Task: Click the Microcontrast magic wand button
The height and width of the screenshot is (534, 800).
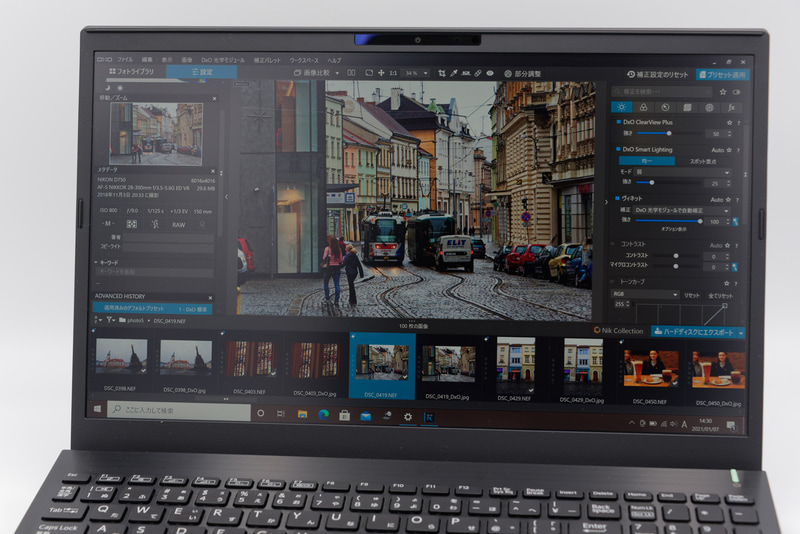Action: (735, 266)
